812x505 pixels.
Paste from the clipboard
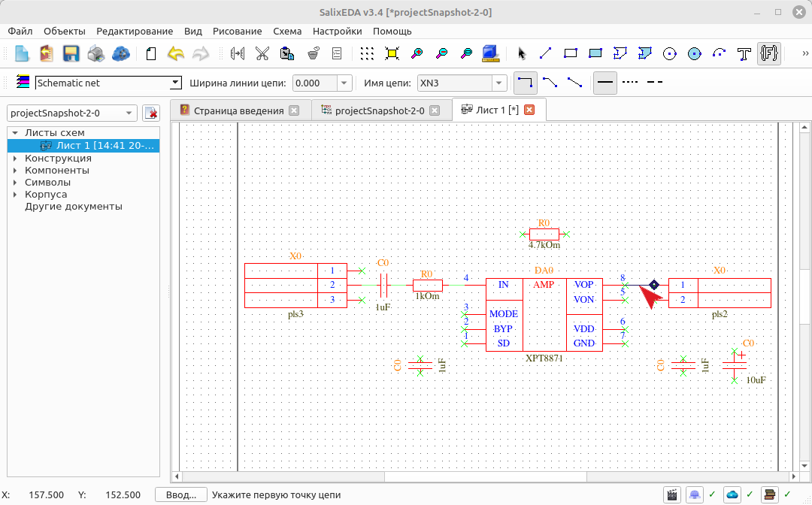tap(287, 53)
